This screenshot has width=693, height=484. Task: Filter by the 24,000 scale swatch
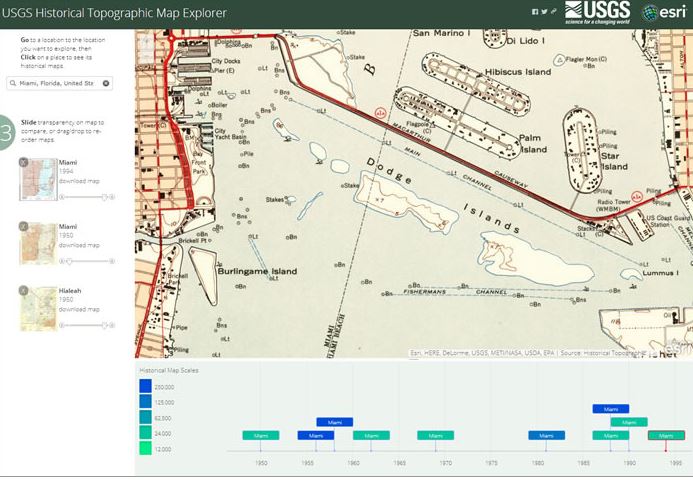click(145, 433)
